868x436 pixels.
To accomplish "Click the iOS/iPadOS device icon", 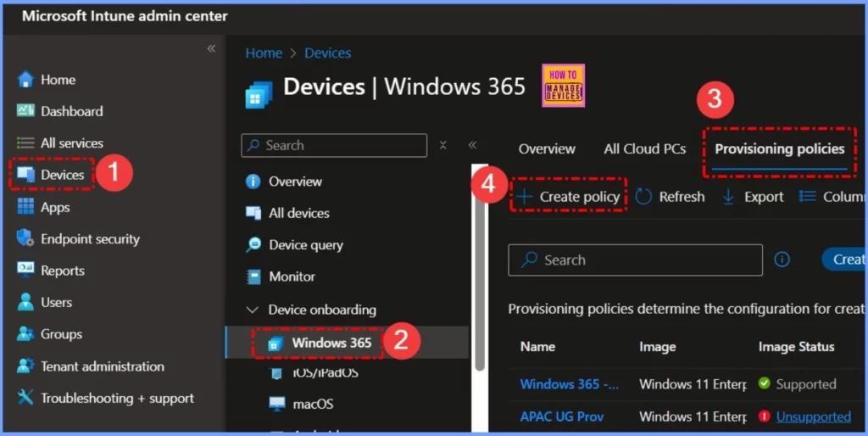I will 276,373.
